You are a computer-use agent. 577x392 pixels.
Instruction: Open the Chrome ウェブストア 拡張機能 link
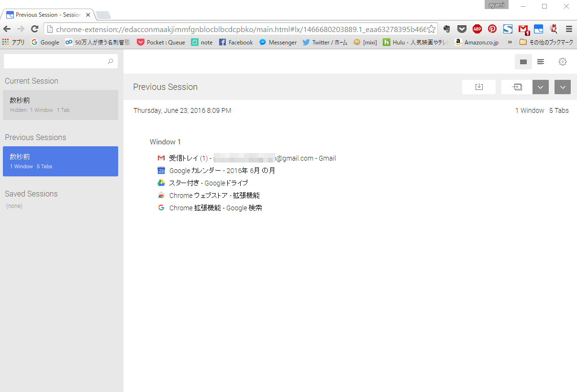(x=214, y=196)
